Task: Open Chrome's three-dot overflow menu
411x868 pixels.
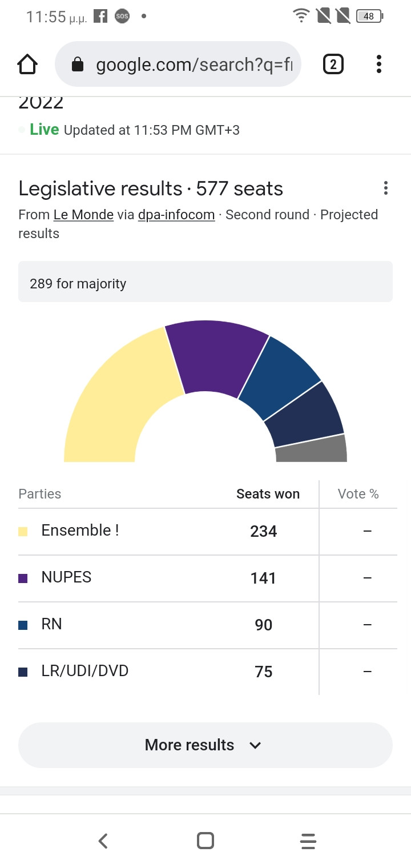Action: [378, 64]
